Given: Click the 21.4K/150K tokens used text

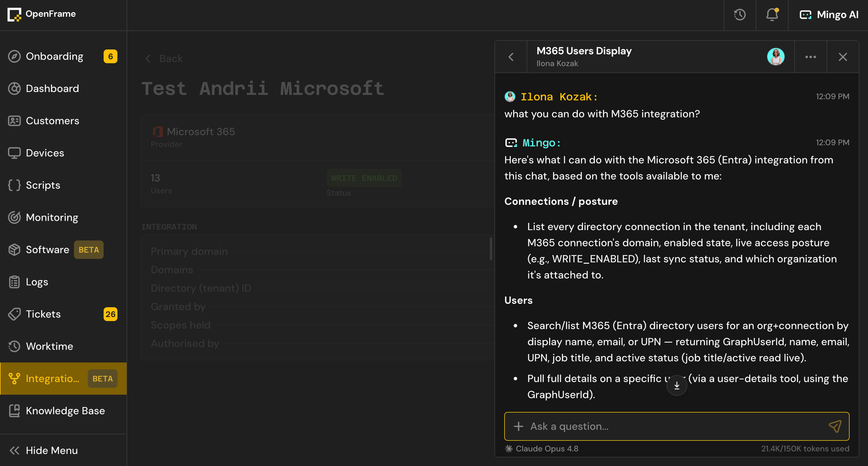Looking at the screenshot, I should pos(805,448).
